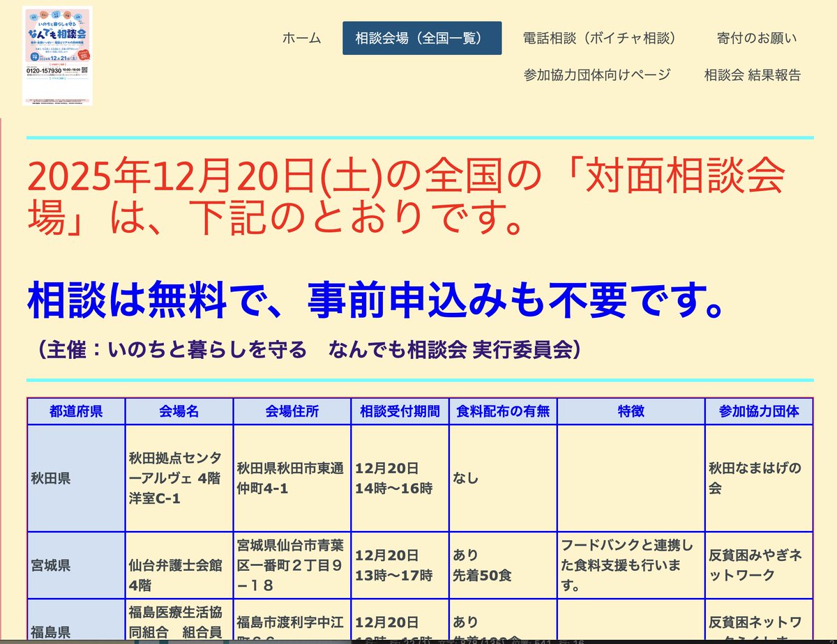Select the 宮城県 prefecture cell
Image resolution: width=837 pixels, height=644 pixels.
[x=76, y=565]
